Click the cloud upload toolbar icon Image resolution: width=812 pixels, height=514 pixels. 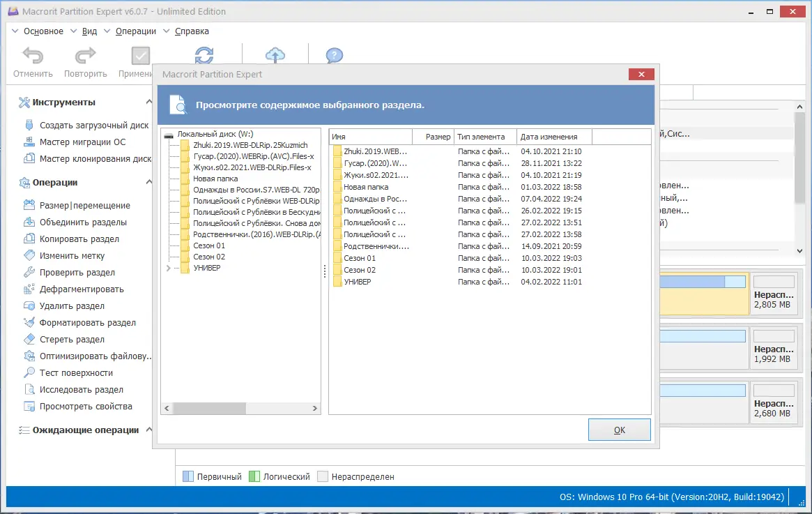pyautogui.click(x=275, y=55)
